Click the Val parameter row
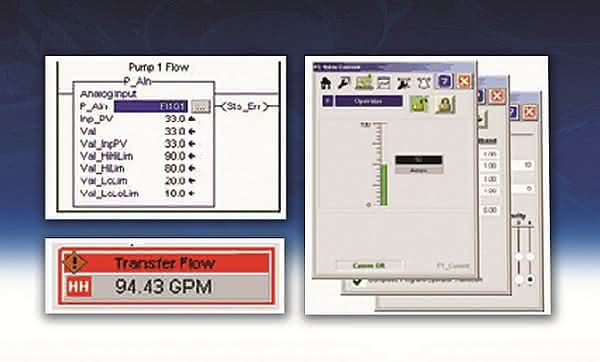 138,131
